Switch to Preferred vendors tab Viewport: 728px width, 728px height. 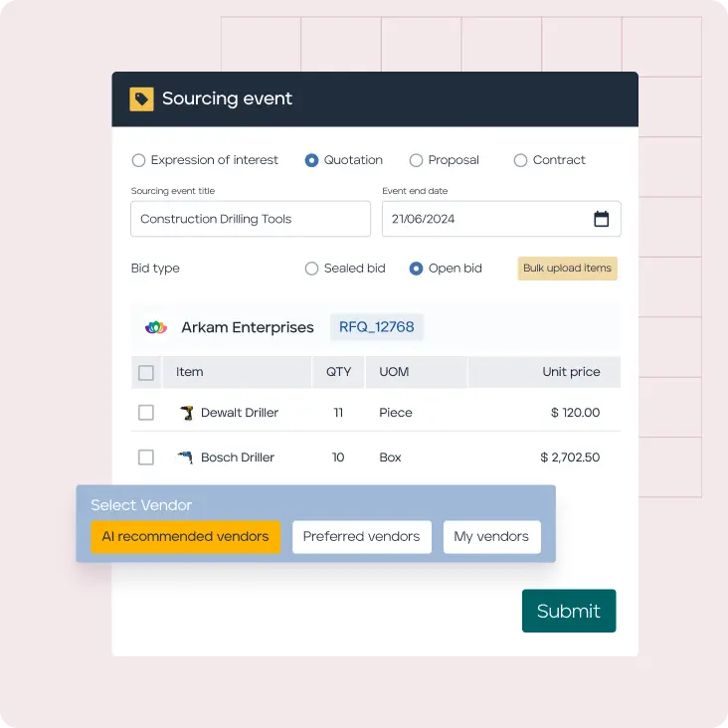pyautogui.click(x=361, y=537)
